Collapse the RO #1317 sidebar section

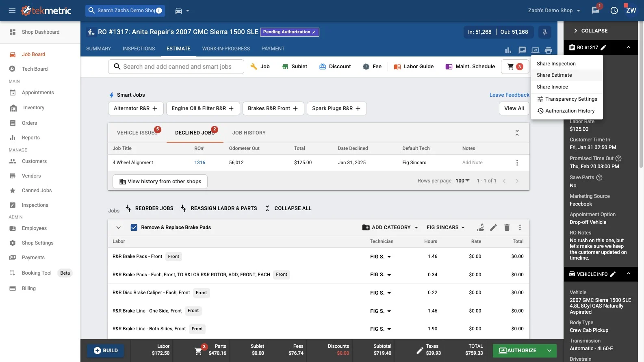[629, 48]
